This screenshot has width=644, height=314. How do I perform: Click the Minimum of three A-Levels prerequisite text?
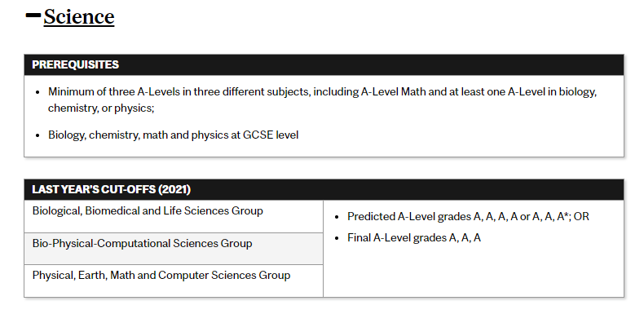[323, 100]
